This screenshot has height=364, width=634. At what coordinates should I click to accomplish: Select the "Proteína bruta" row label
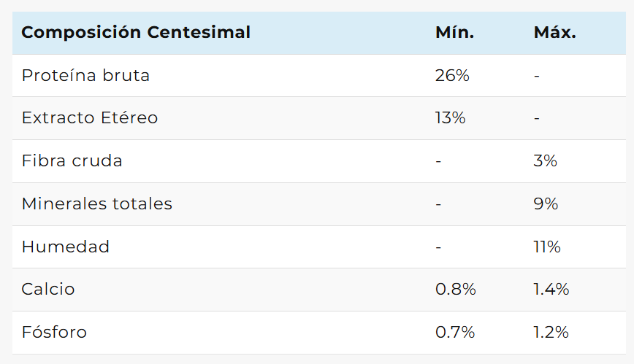pyautogui.click(x=85, y=75)
